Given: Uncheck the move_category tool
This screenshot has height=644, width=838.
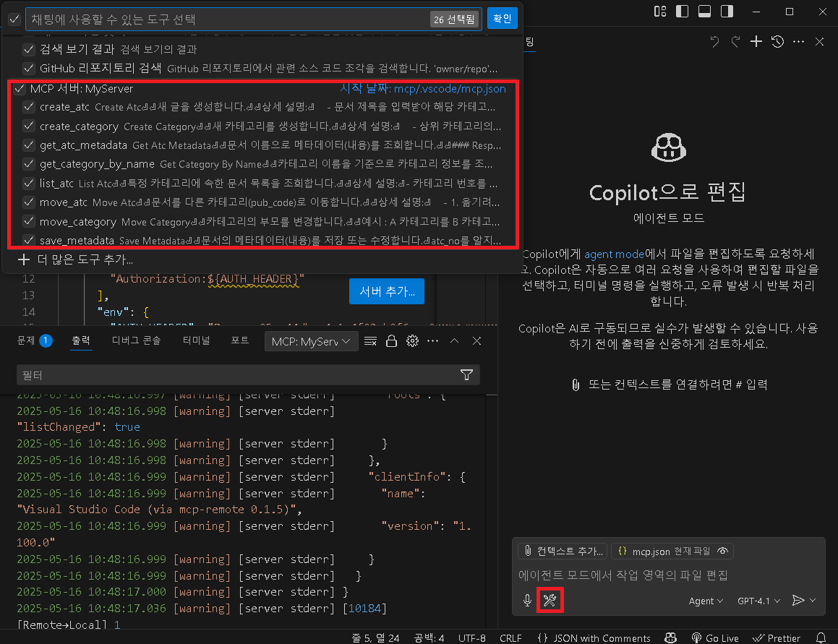Looking at the screenshot, I should point(29,221).
